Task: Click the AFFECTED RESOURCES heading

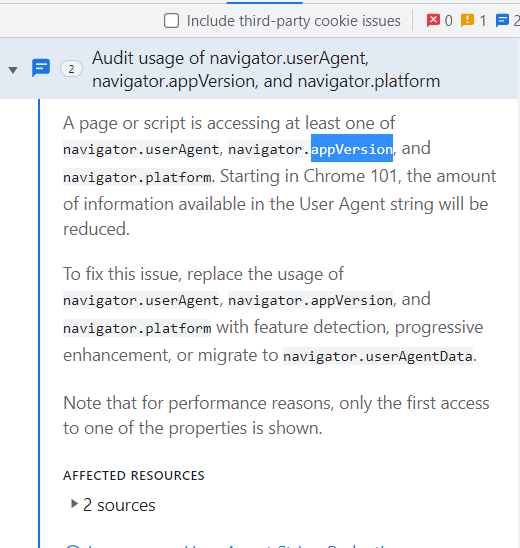Action: (x=134, y=476)
